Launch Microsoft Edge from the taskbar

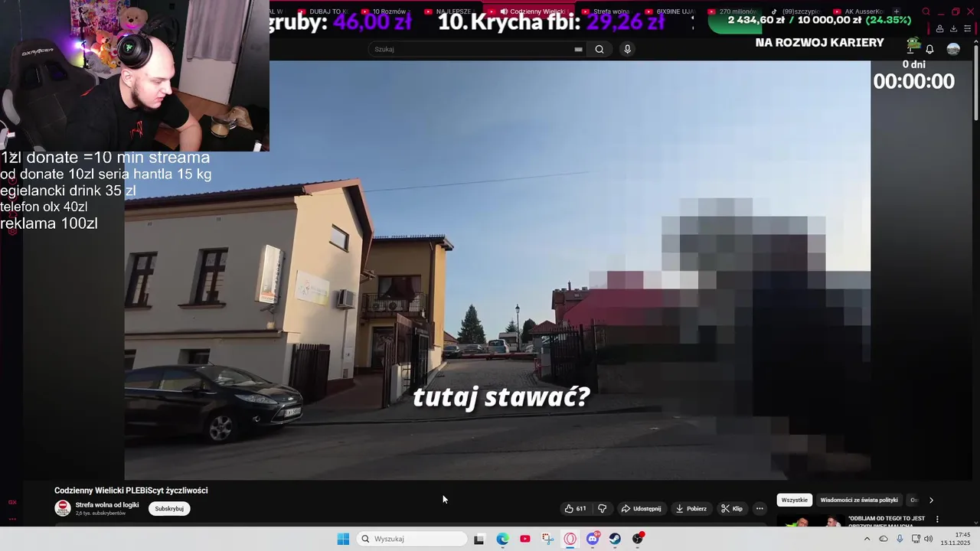(502, 539)
